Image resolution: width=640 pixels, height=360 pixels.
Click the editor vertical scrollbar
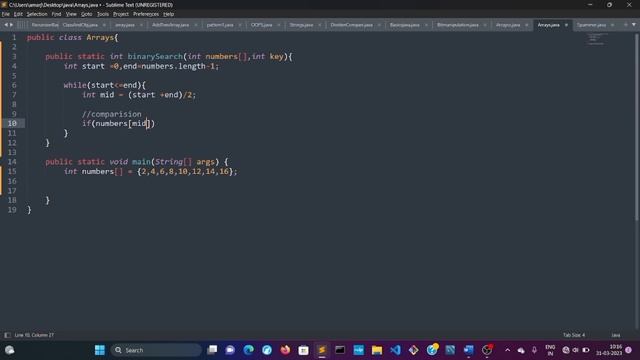636,127
